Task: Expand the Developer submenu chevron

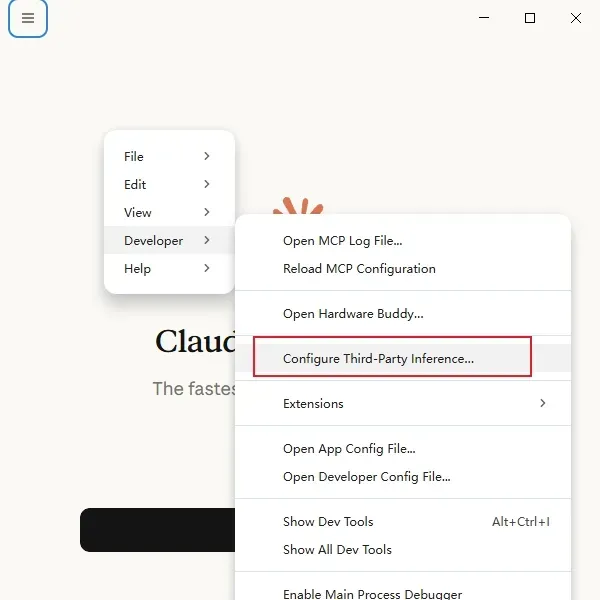Action: (x=207, y=240)
